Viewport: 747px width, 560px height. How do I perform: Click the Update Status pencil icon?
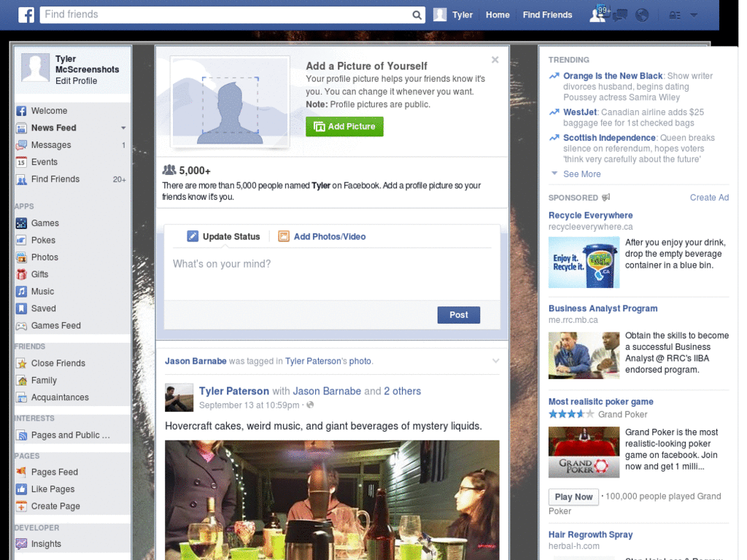193,236
